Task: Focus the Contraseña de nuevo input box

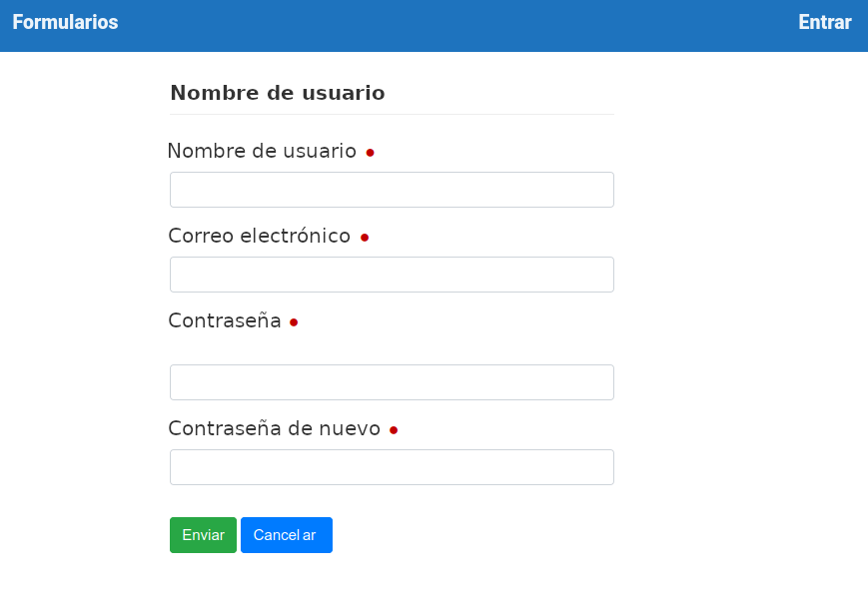Action: tap(392, 467)
